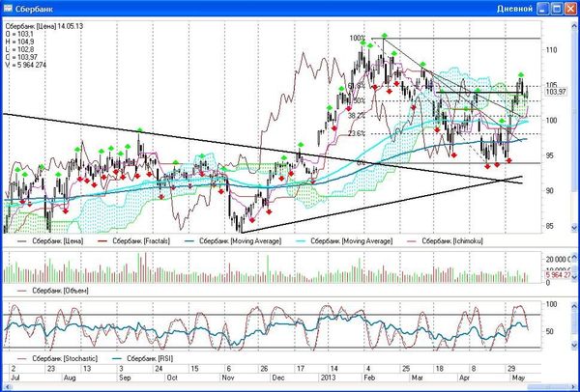Select the Сбербанк [Объем] legend entry
Viewport: 580px width, 392px height.
pyautogui.click(x=53, y=291)
